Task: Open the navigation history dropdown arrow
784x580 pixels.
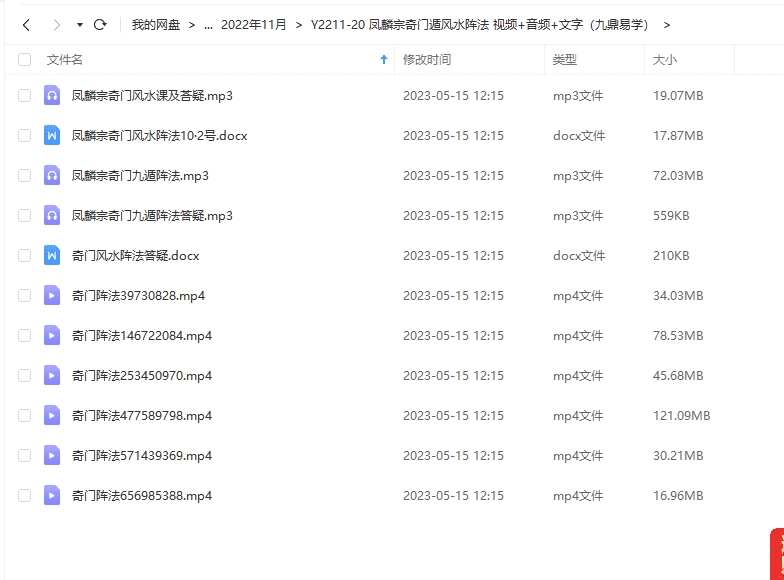Action: click(x=80, y=24)
